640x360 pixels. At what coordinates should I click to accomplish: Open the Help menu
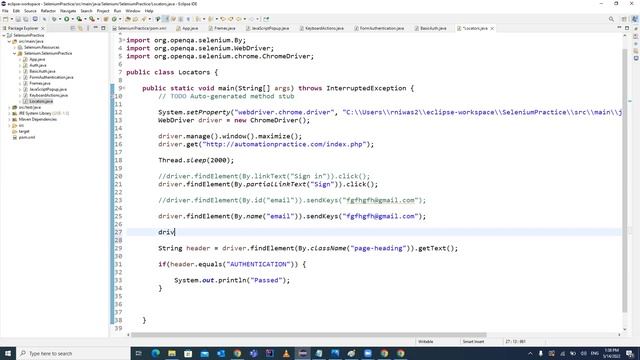tap(149, 11)
